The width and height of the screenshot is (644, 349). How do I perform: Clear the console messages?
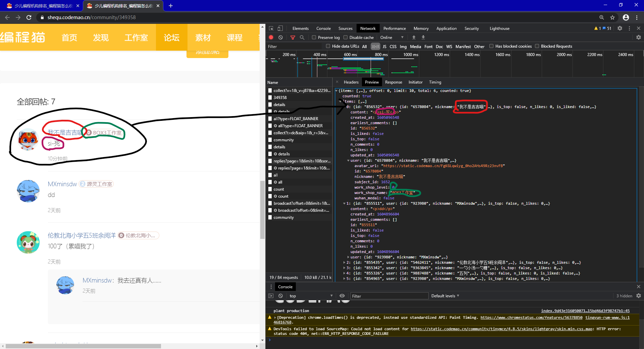280,296
